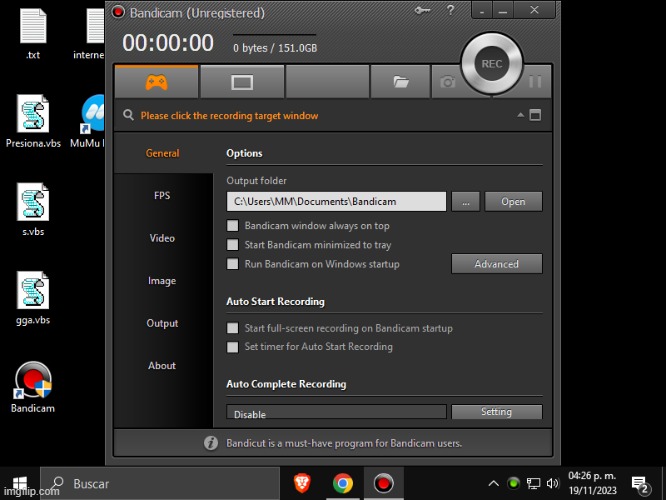Open the notification center icon

click(x=640, y=484)
